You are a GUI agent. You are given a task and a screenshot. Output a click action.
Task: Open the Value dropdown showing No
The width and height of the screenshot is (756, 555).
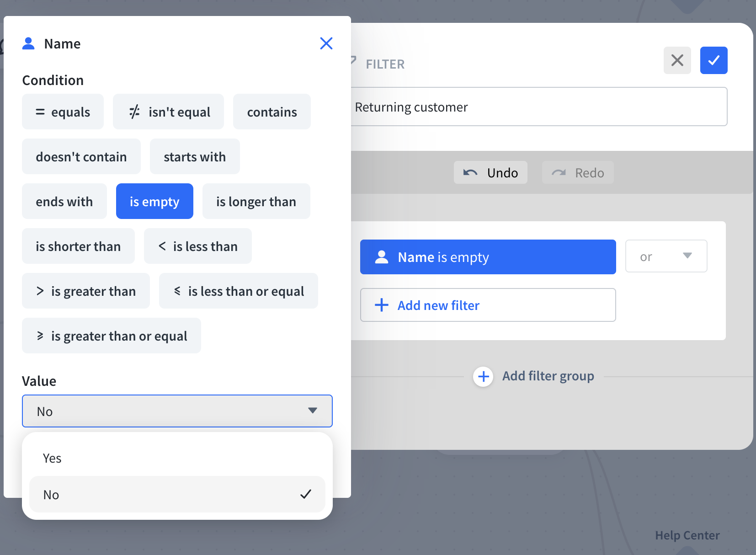pyautogui.click(x=177, y=411)
